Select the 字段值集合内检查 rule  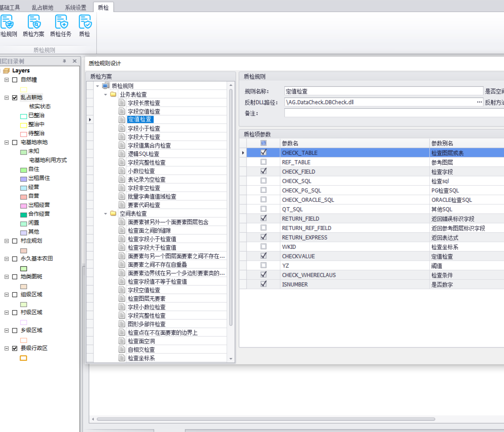click(149, 145)
